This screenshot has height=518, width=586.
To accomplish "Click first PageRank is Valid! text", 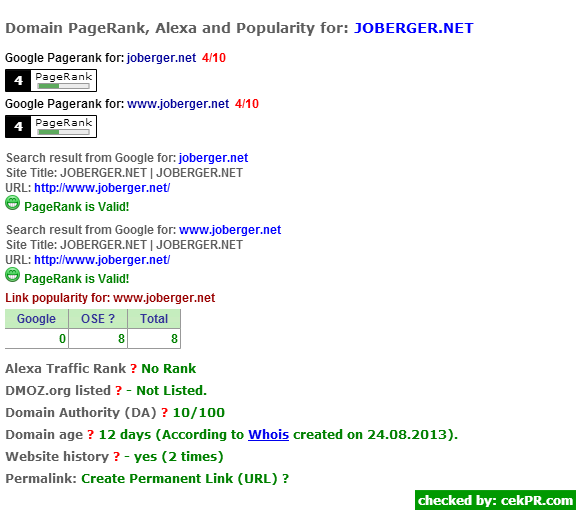I will coord(77,207).
